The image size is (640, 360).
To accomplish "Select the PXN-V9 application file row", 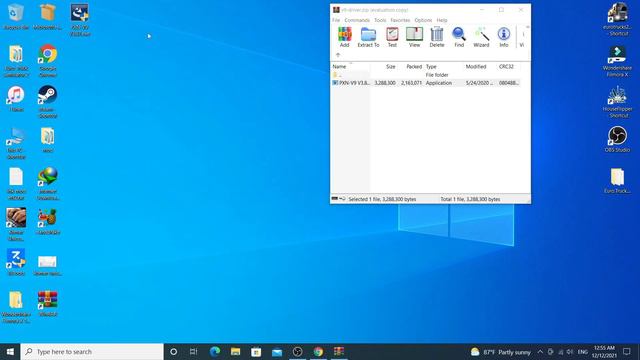I will 425,83.
